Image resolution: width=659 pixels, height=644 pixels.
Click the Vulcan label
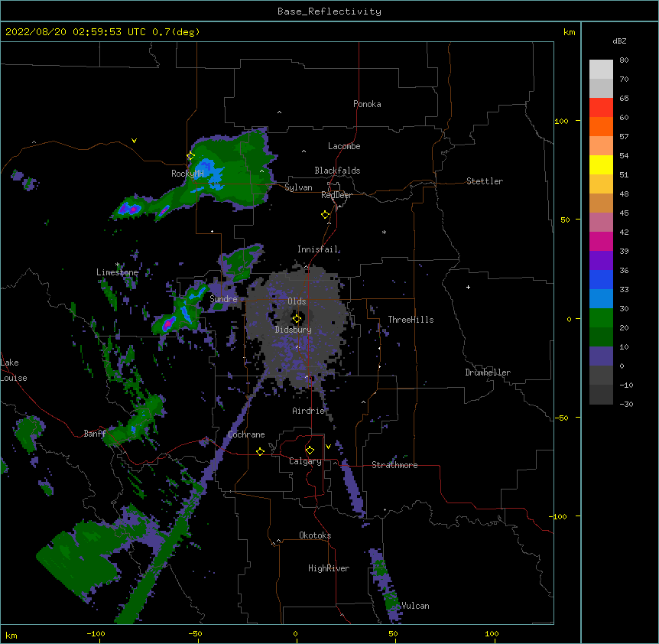[x=415, y=606]
